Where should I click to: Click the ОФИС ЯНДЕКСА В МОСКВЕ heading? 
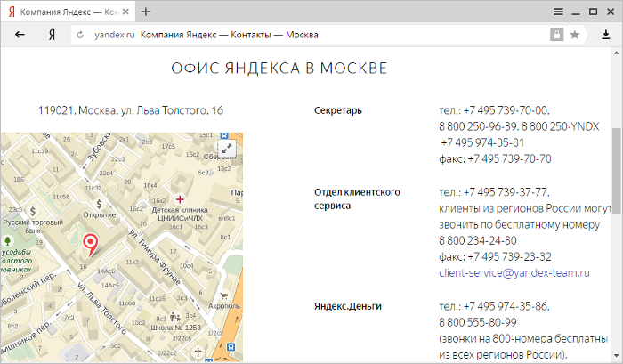(279, 68)
